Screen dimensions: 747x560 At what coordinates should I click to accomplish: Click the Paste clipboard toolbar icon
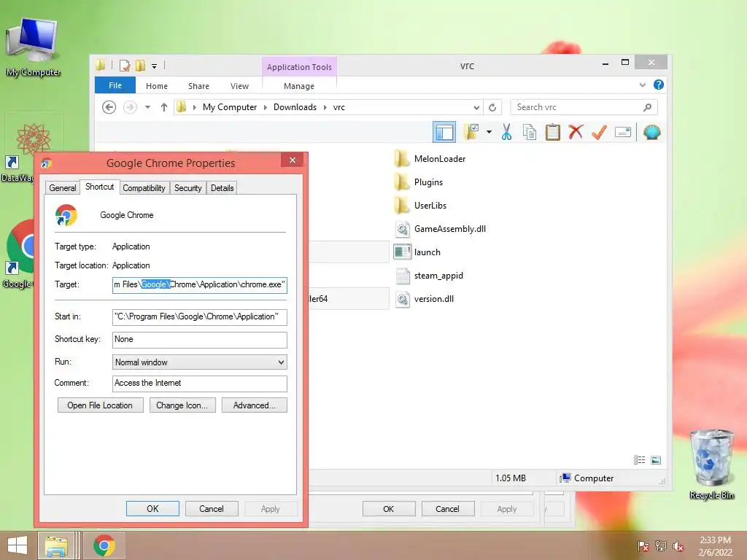(x=553, y=133)
